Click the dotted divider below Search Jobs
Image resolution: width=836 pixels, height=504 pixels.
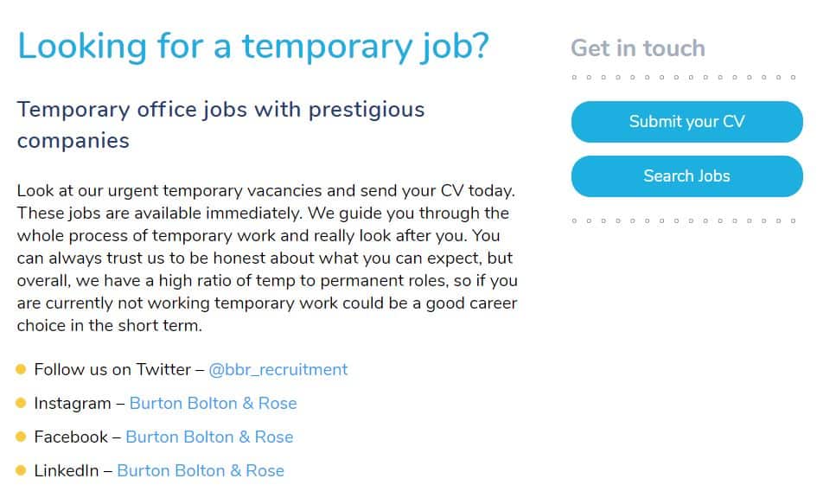pos(684,220)
